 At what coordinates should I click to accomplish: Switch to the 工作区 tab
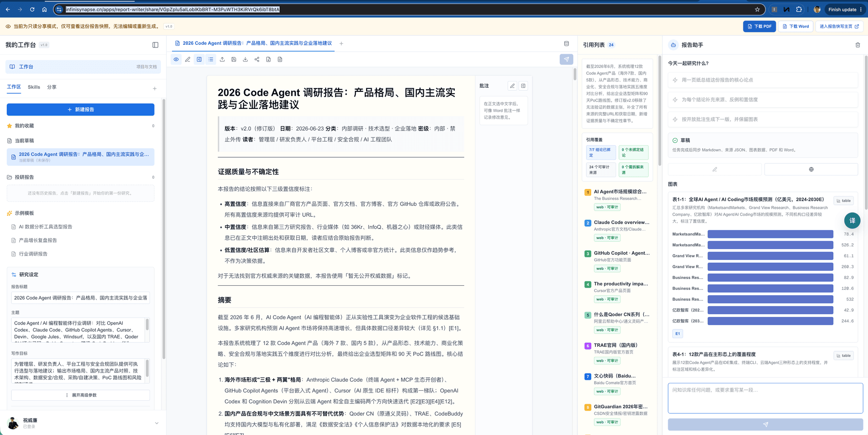click(14, 87)
